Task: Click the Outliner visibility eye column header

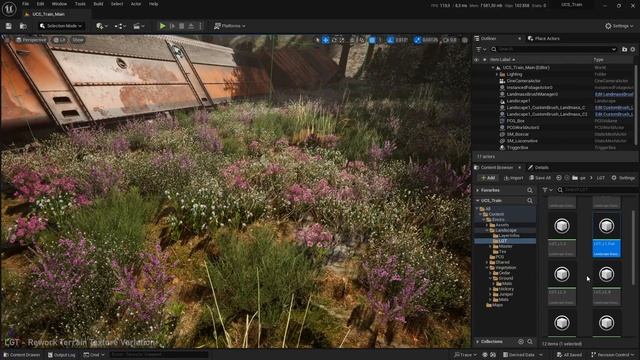Action: pyautogui.click(x=476, y=60)
